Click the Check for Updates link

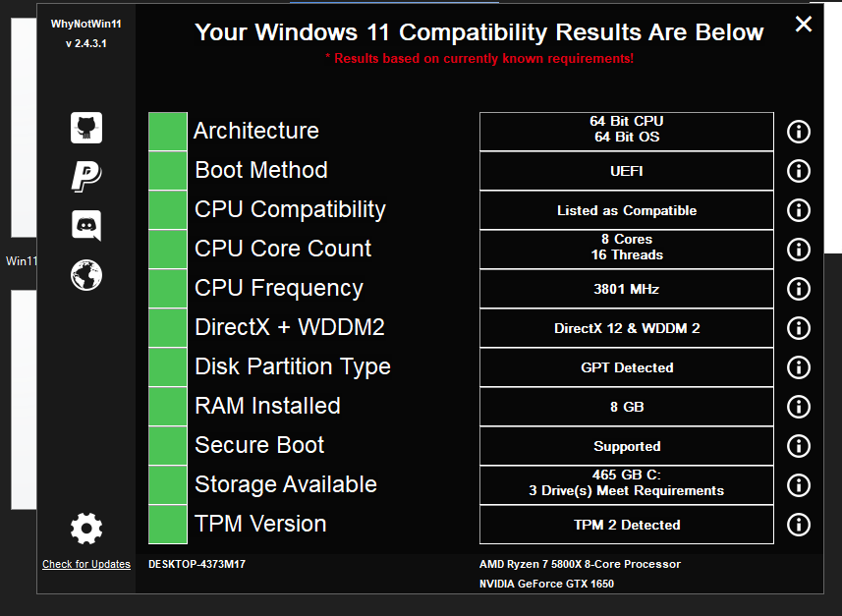click(86, 564)
